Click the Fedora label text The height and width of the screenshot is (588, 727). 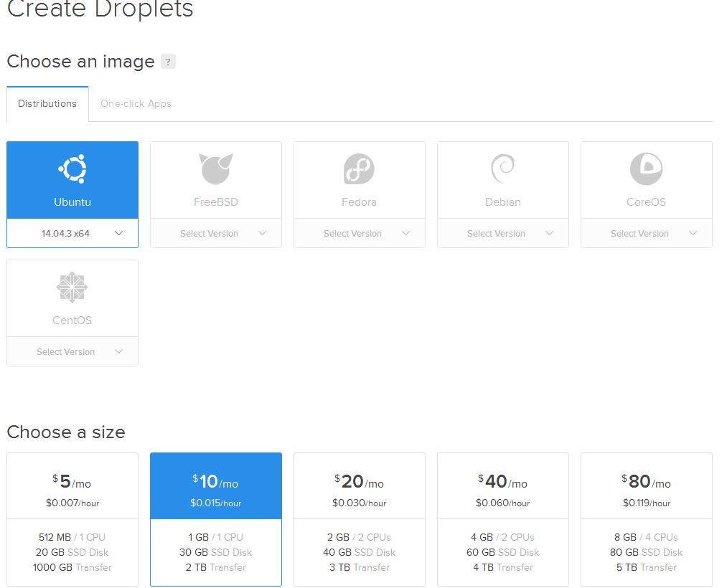pyautogui.click(x=359, y=202)
